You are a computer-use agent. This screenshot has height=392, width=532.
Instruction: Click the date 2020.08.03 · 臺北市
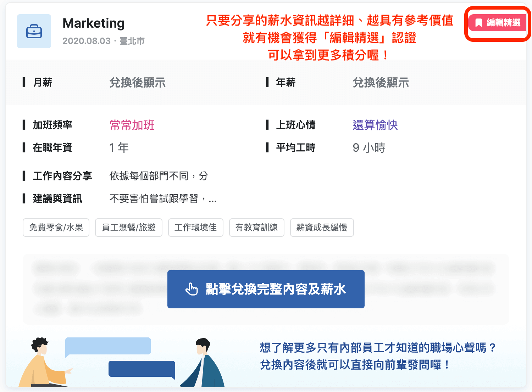tap(104, 41)
